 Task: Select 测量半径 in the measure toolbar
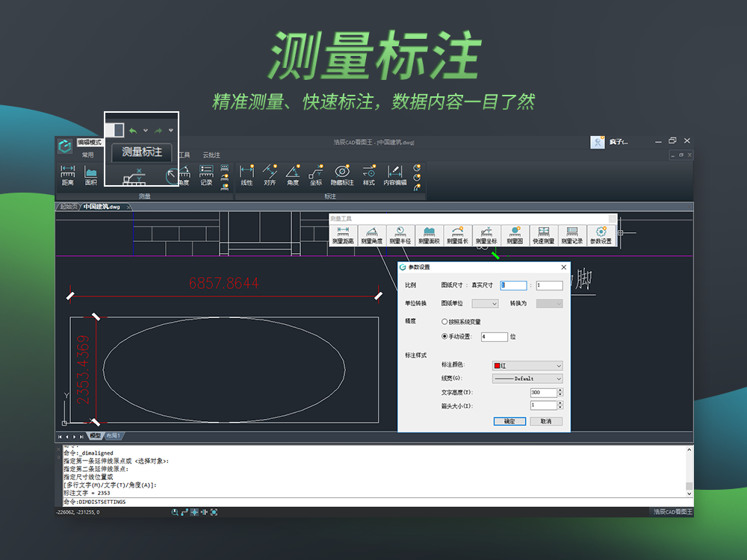(x=400, y=235)
